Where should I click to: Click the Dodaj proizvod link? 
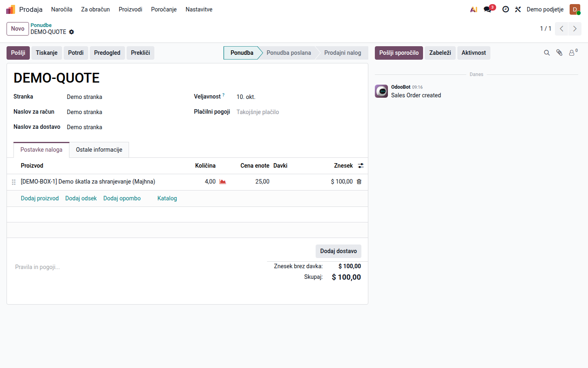pos(40,198)
